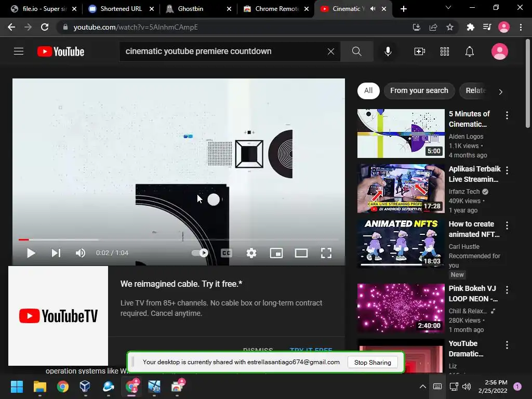The width and height of the screenshot is (532, 399).
Task: Skip to the next video
Action: point(56,253)
